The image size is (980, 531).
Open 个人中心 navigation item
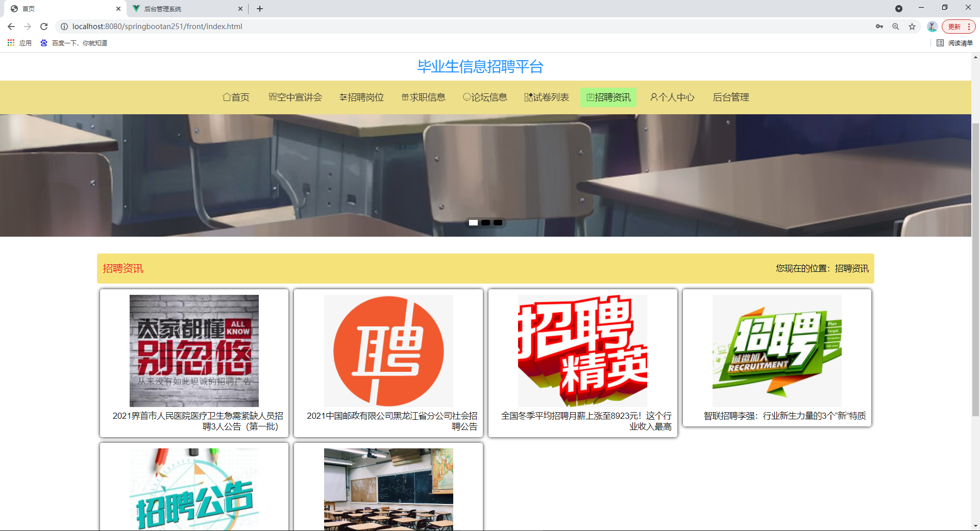672,97
